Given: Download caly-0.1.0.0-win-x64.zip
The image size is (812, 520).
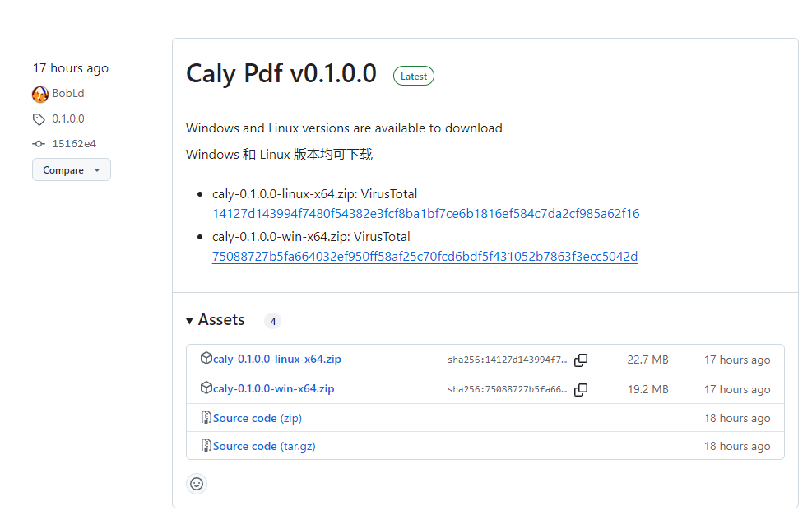Looking at the screenshot, I should pyautogui.click(x=273, y=389).
